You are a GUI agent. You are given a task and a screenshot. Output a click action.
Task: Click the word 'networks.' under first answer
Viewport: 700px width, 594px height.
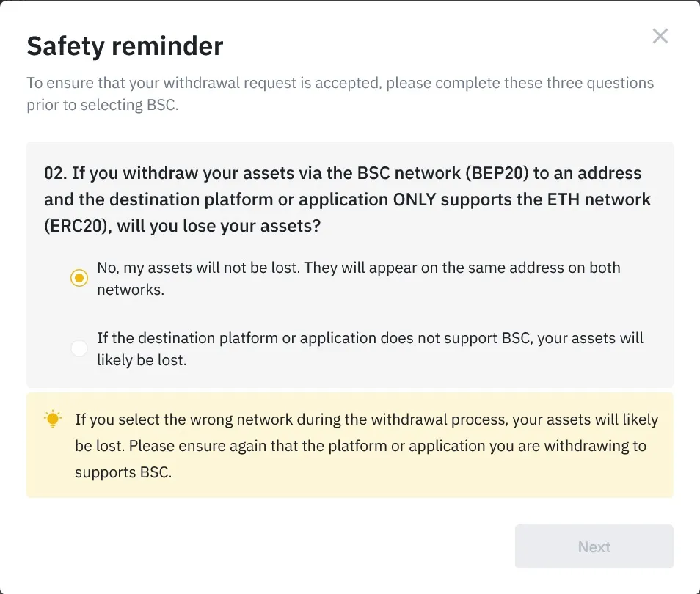click(x=131, y=290)
